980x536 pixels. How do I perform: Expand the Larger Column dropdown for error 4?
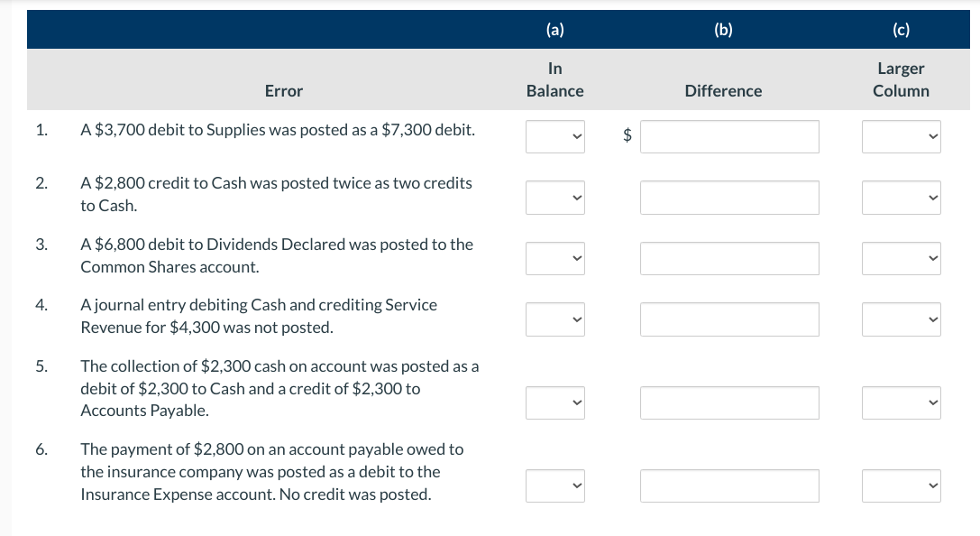click(901, 319)
